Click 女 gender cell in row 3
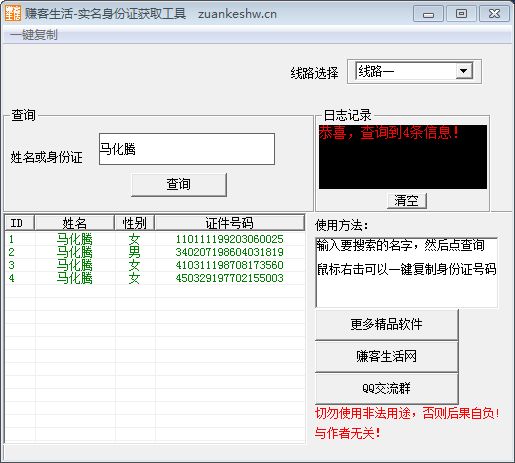Image resolution: width=515 pixels, height=463 pixels. point(135,265)
